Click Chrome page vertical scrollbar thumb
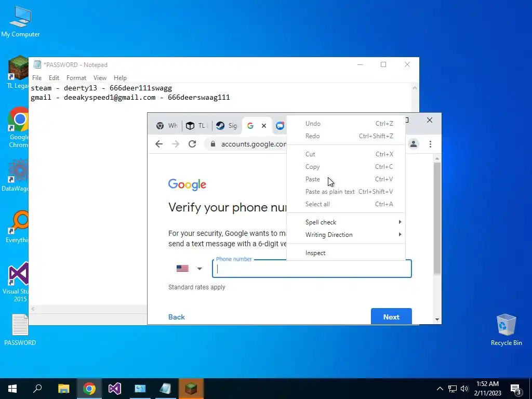The image size is (532, 399). tap(437, 218)
